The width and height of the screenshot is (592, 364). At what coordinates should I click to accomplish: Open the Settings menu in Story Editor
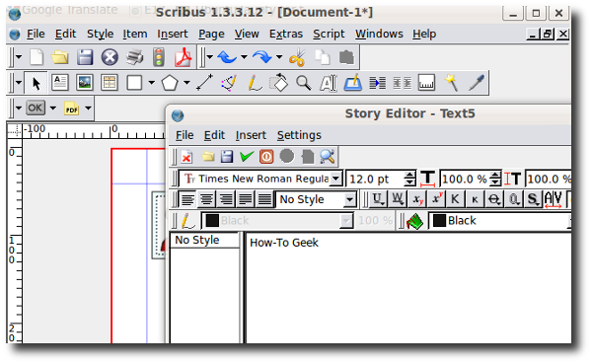(299, 135)
